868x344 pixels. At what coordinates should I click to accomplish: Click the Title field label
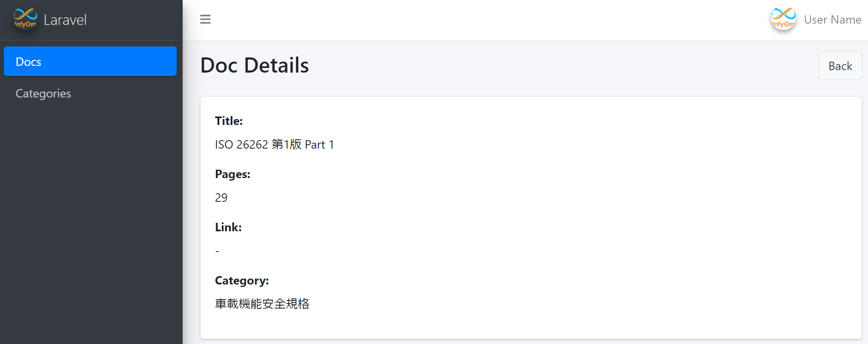tap(229, 121)
